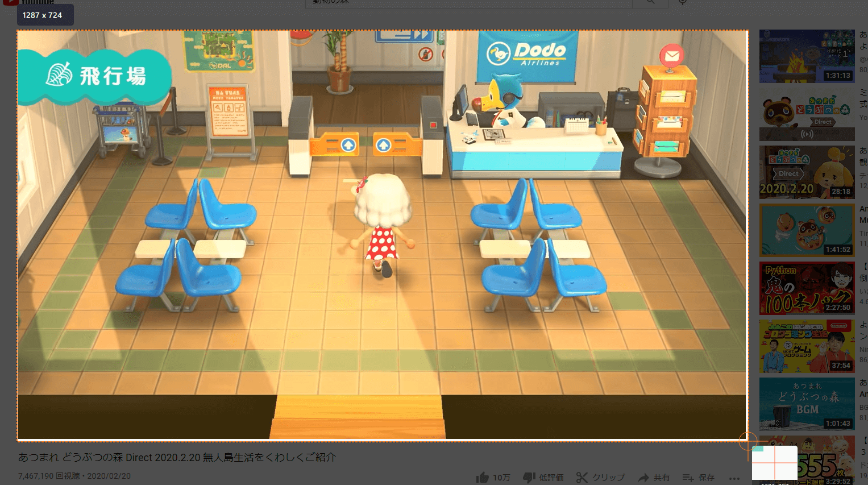868x485 pixels.
Task: Open the teal thumbnail with the 1:41:52 duration
Action: pyautogui.click(x=807, y=230)
